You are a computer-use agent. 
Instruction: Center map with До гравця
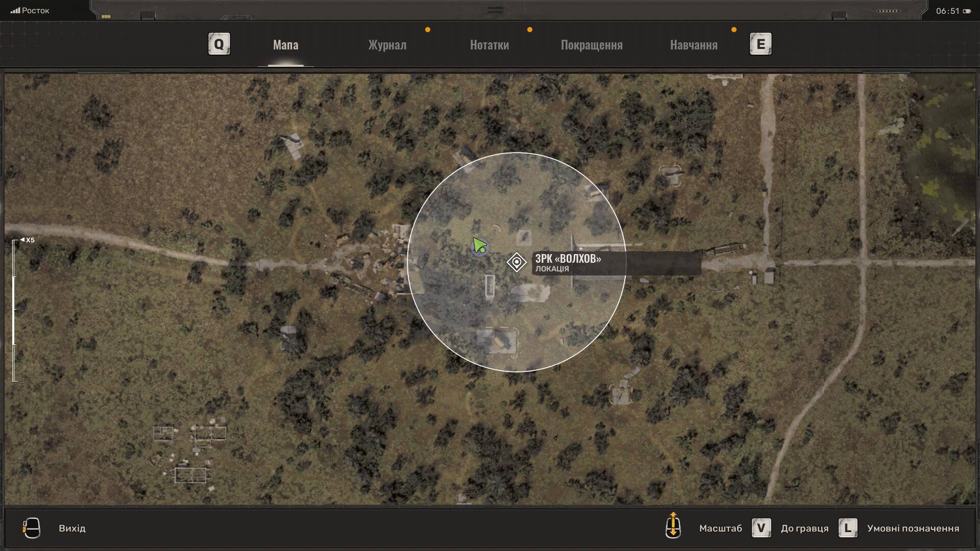[804, 529]
